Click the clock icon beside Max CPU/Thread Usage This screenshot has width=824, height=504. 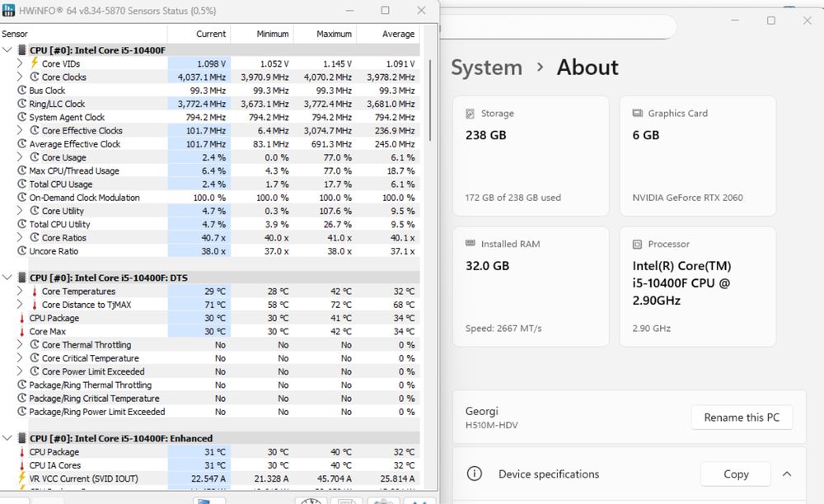(x=21, y=170)
